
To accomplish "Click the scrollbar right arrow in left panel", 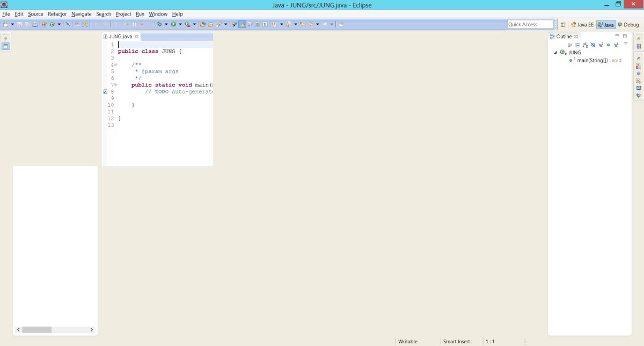I will point(92,329).
